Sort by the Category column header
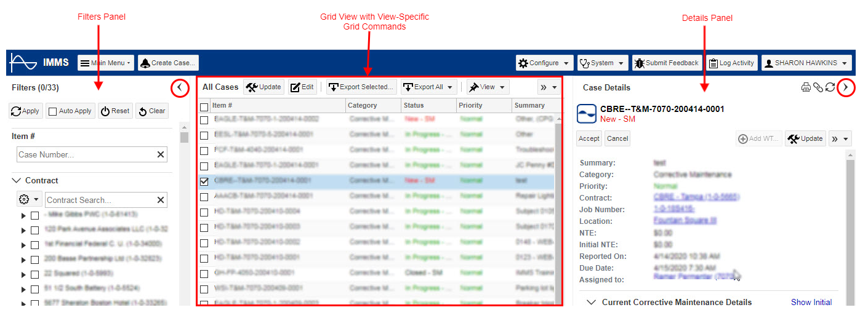Image resolution: width=868 pixels, height=318 pixels. pyautogui.click(x=373, y=105)
